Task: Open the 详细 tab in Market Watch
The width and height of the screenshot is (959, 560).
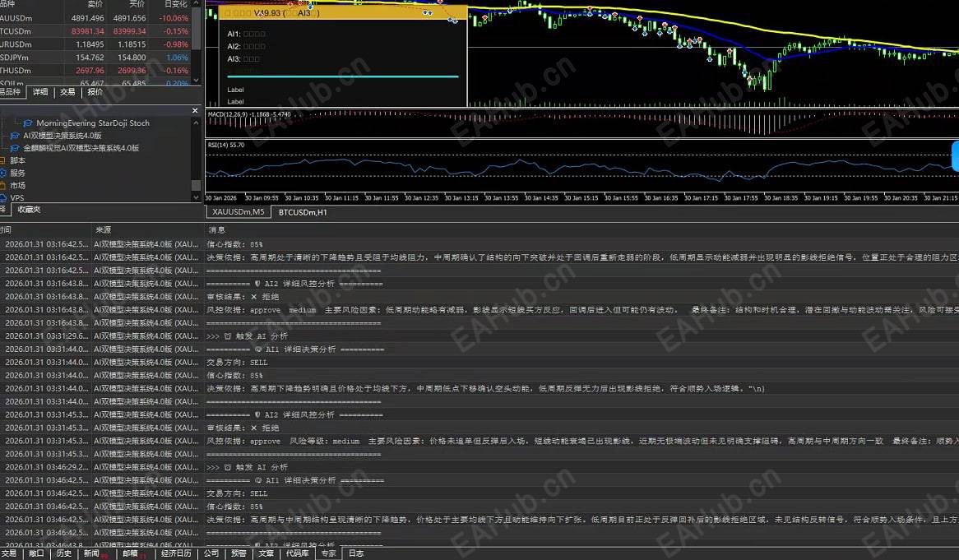Action: click(x=40, y=92)
